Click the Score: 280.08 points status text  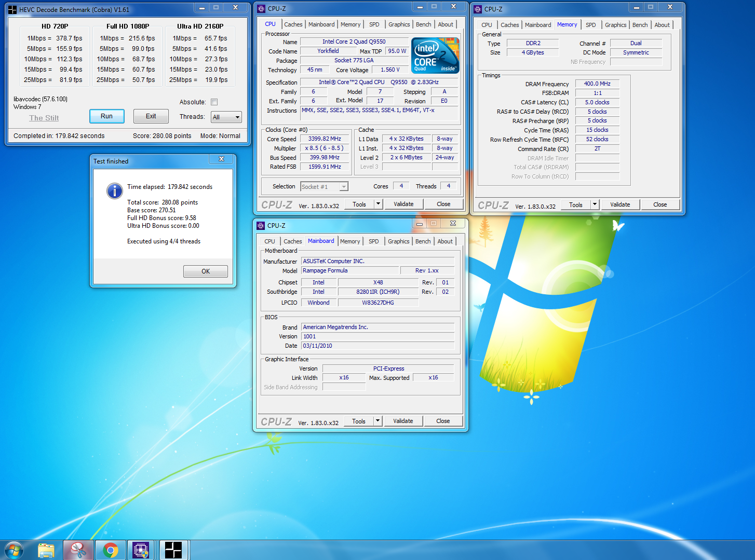162,136
